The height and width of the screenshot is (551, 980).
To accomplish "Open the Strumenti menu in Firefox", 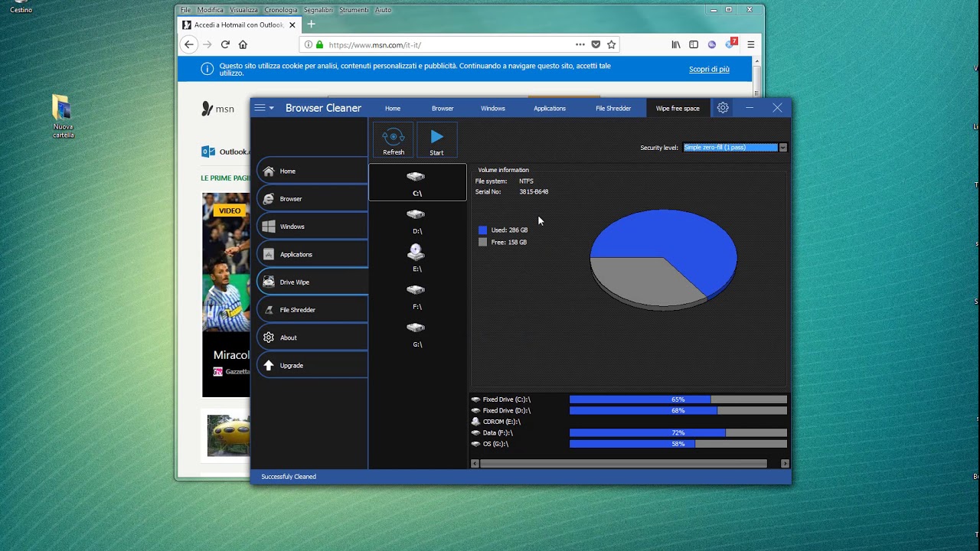I will 354,10.
